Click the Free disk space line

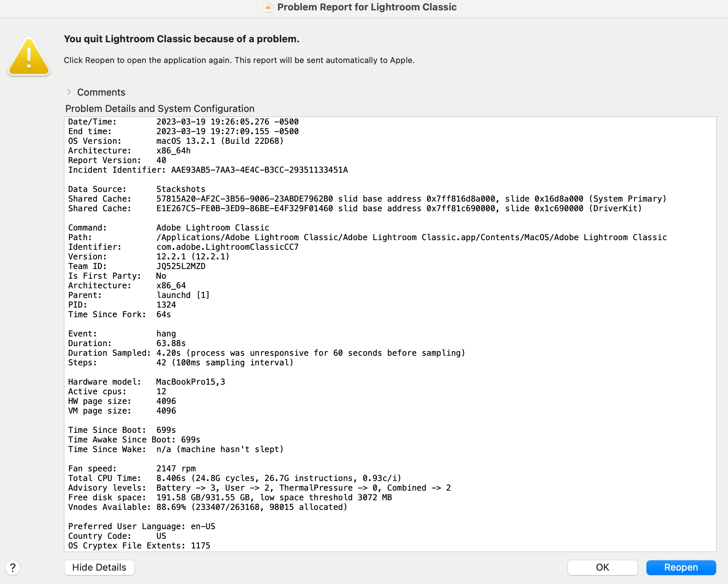[x=230, y=497]
